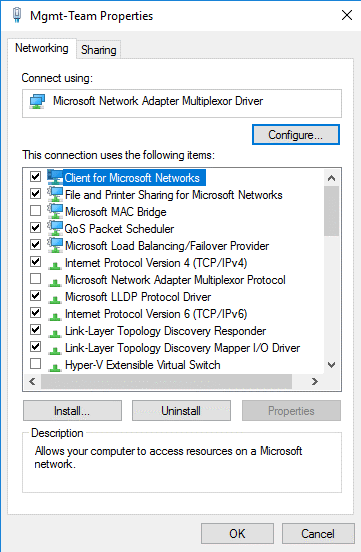The width and height of the screenshot is (361, 552).
Task: Toggle Microsoft Load Balancing/Failover Provider checkbox
Action: [35, 244]
